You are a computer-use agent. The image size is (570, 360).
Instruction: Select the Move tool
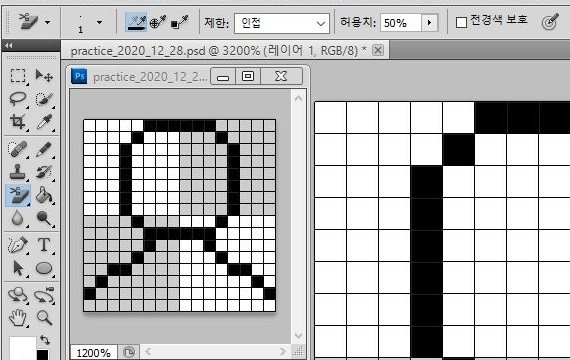pyautogui.click(x=44, y=76)
